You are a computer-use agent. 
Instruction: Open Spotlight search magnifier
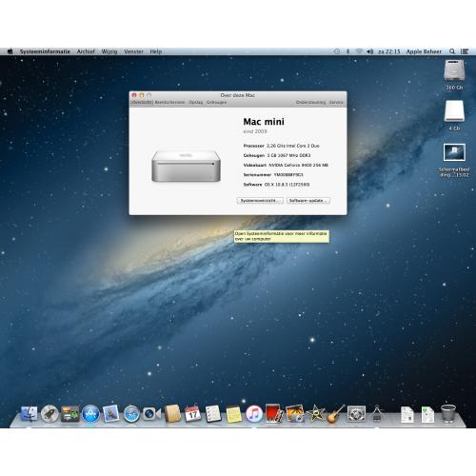452,51
